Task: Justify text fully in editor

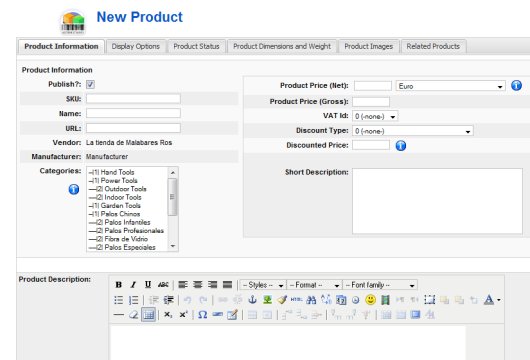Action: coord(227,285)
